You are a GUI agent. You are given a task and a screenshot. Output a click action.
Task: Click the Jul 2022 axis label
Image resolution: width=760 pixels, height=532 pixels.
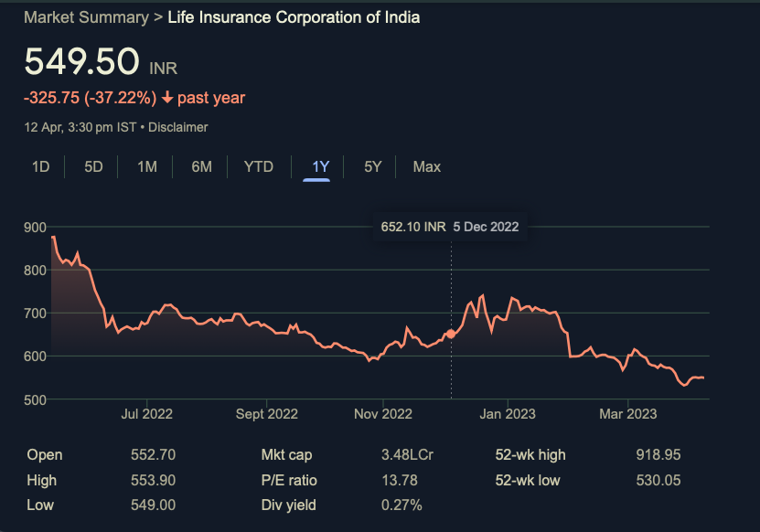(146, 414)
